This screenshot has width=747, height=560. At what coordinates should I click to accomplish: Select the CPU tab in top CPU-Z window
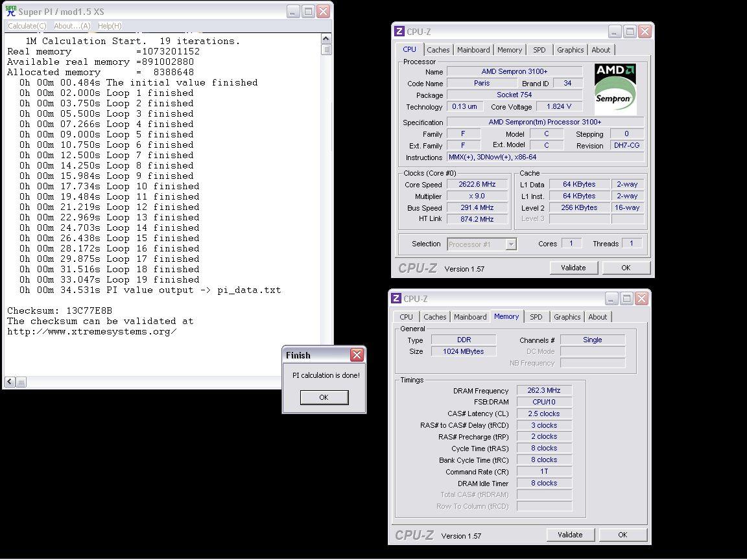coord(409,49)
